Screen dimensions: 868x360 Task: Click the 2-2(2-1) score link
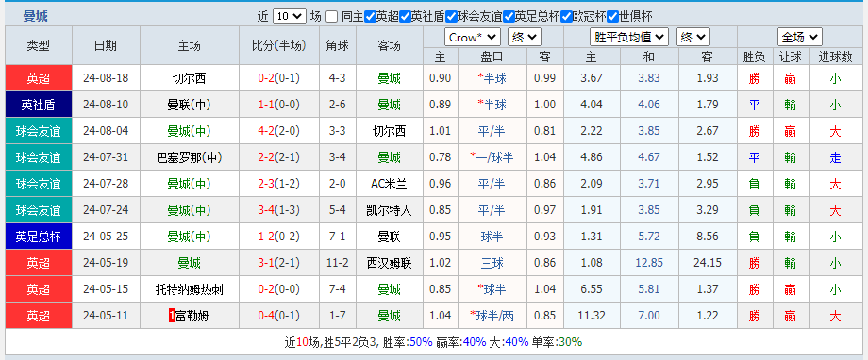279,157
